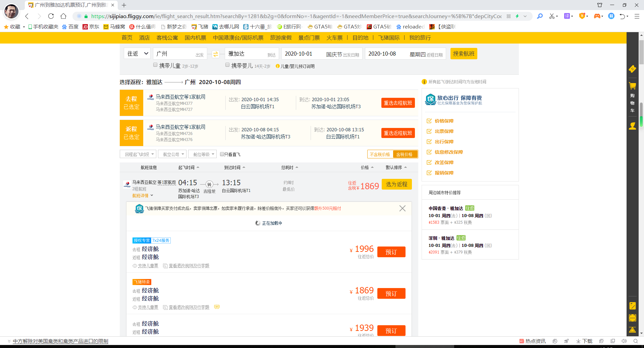
Task: Open 火车票 navigation tab
Action: 334,38
